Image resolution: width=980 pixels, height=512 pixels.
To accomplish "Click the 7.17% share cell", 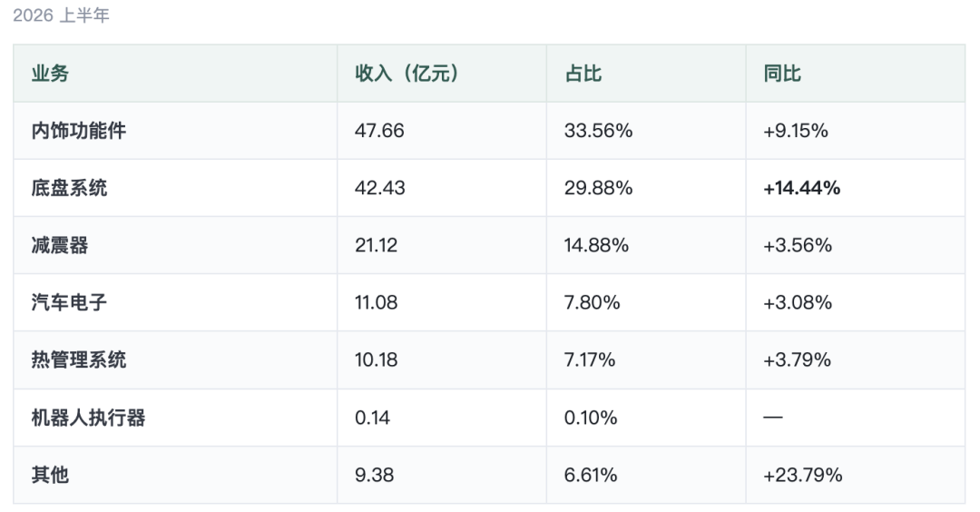I will coord(590,360).
